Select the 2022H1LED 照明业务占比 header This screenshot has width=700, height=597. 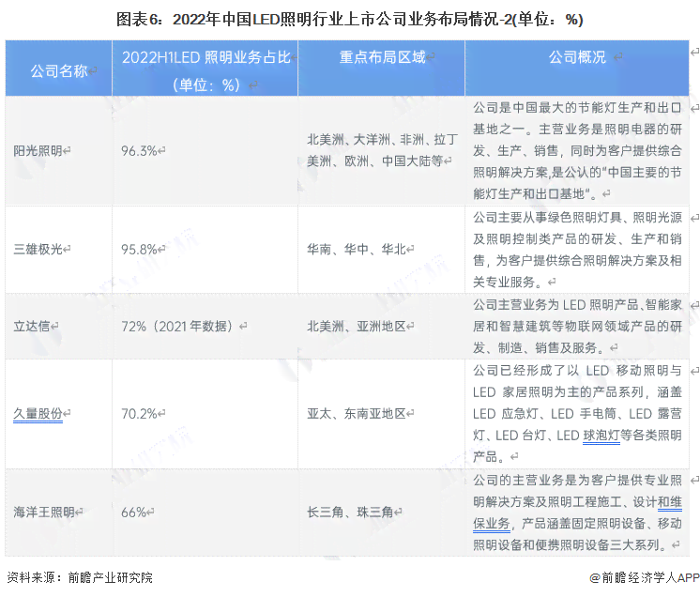coord(205,70)
